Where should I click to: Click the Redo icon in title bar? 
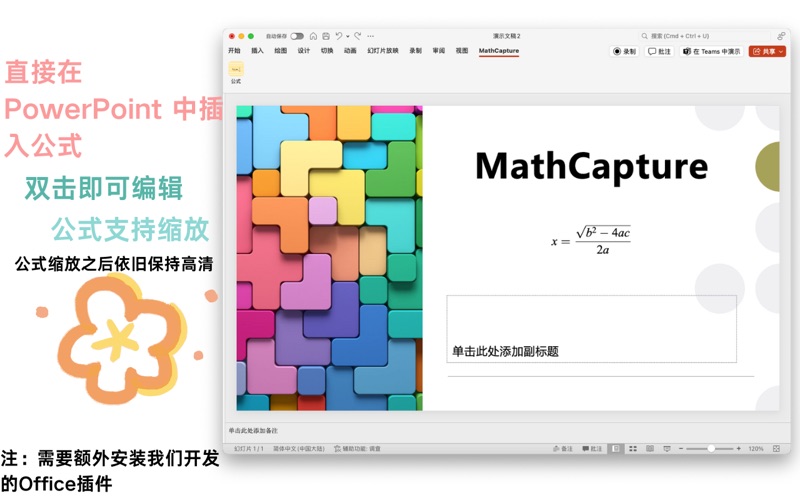[x=357, y=36]
